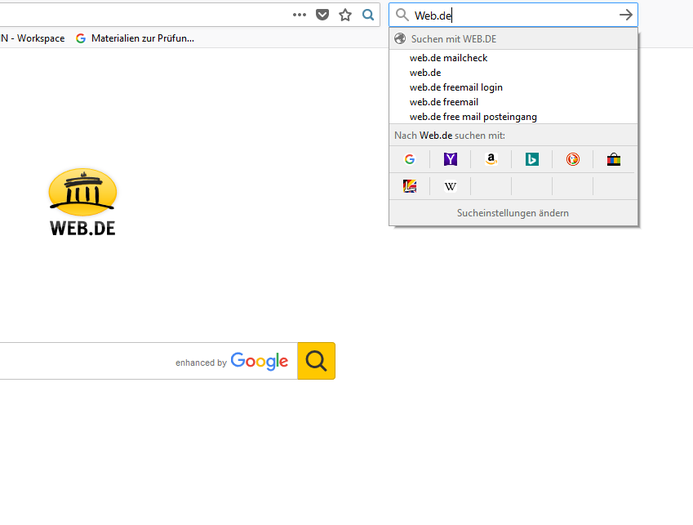The image size is (693, 525).
Task: Click the blue magnifier icon in the address bar
Action: tap(368, 15)
